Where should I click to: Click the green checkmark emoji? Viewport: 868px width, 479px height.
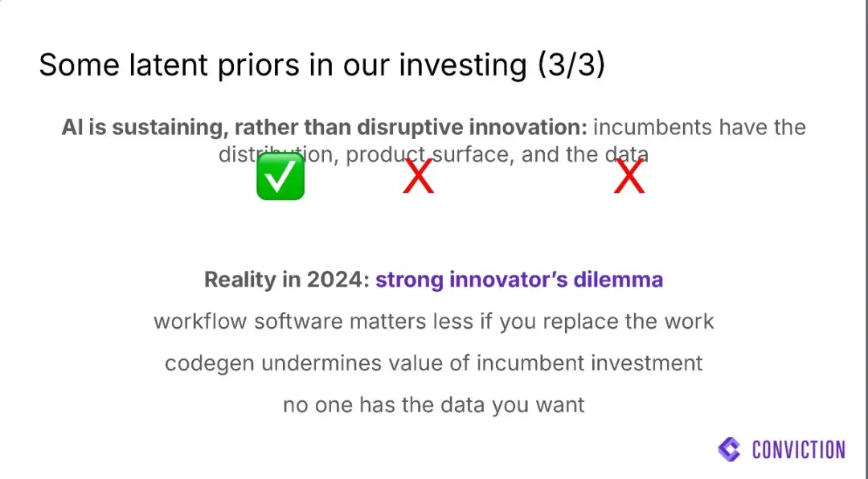click(280, 177)
